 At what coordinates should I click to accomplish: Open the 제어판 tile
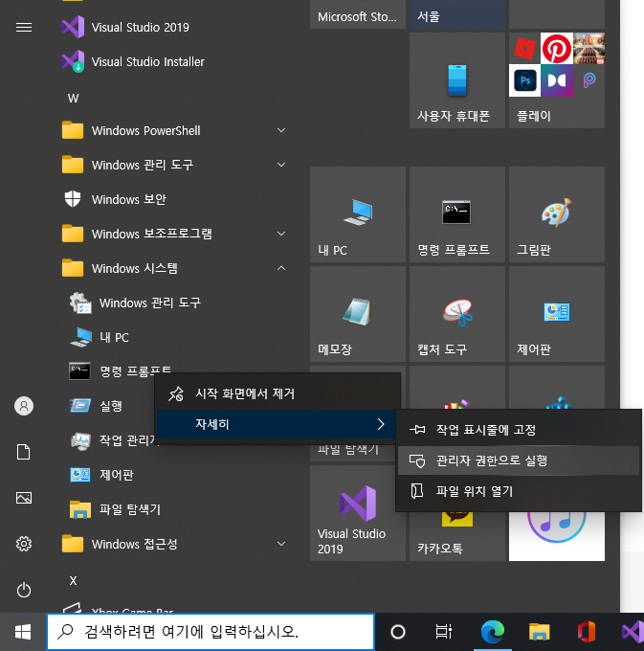(x=557, y=314)
